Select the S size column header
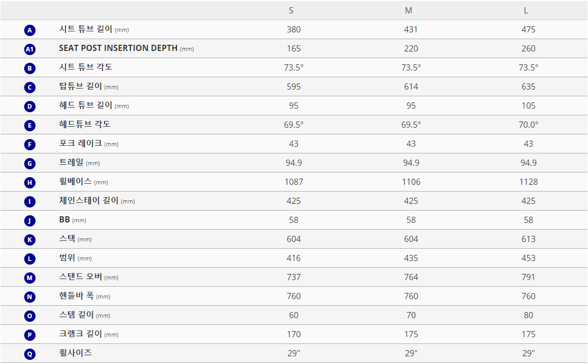Viewport: 588px width, 364px height. click(291, 10)
